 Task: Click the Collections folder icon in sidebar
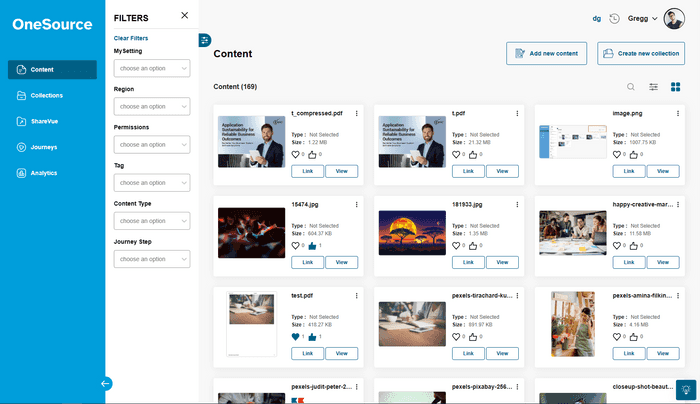click(x=21, y=96)
